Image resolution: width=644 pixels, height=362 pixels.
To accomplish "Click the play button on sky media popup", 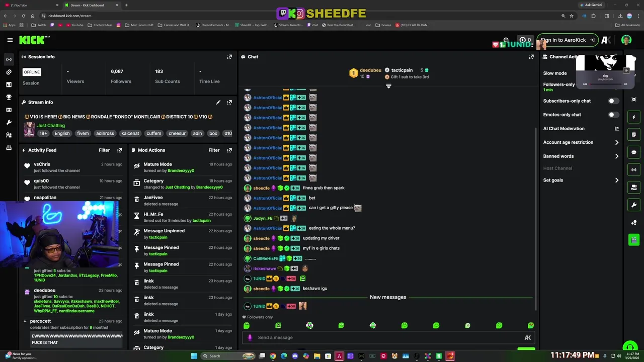I will tap(626, 70).
